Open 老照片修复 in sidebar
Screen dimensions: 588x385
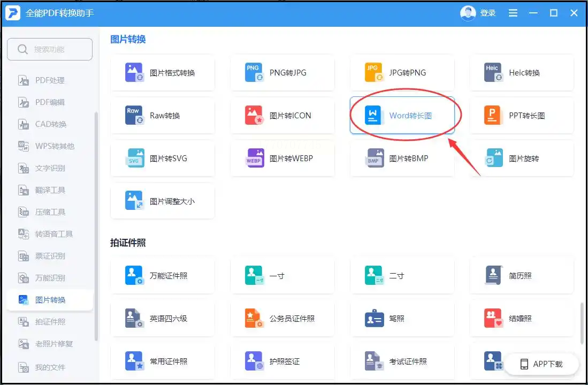(50, 343)
